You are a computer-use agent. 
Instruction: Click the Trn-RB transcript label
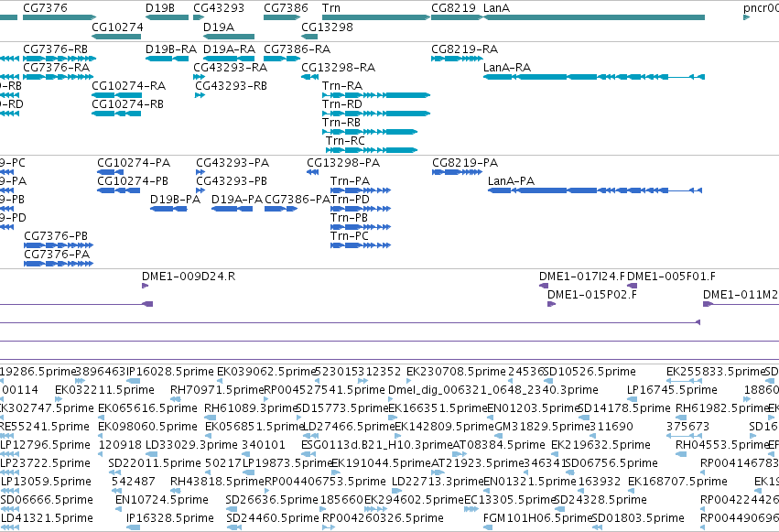pos(341,123)
